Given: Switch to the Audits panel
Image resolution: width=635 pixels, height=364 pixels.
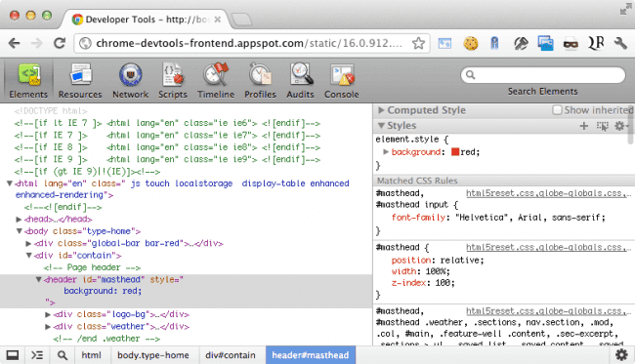Looking at the screenshot, I should coord(300,81).
